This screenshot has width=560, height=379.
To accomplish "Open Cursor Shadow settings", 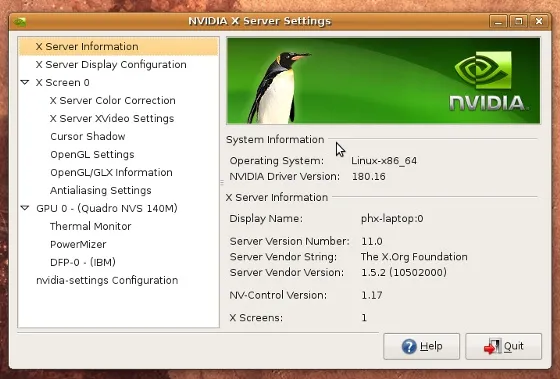I will coord(88,136).
